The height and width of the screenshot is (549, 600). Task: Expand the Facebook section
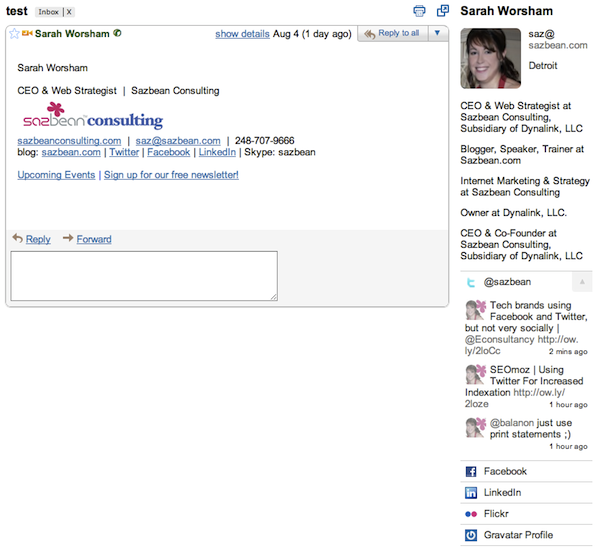[x=505, y=471]
